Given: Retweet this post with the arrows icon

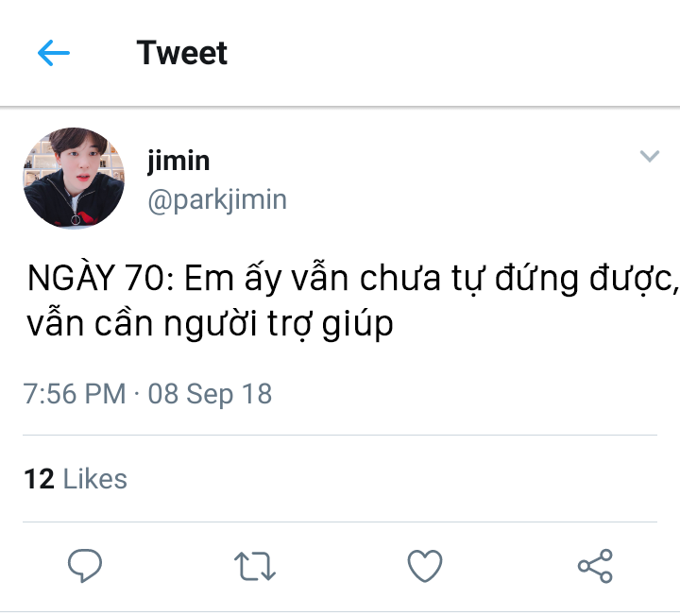Looking at the screenshot, I should click(255, 566).
